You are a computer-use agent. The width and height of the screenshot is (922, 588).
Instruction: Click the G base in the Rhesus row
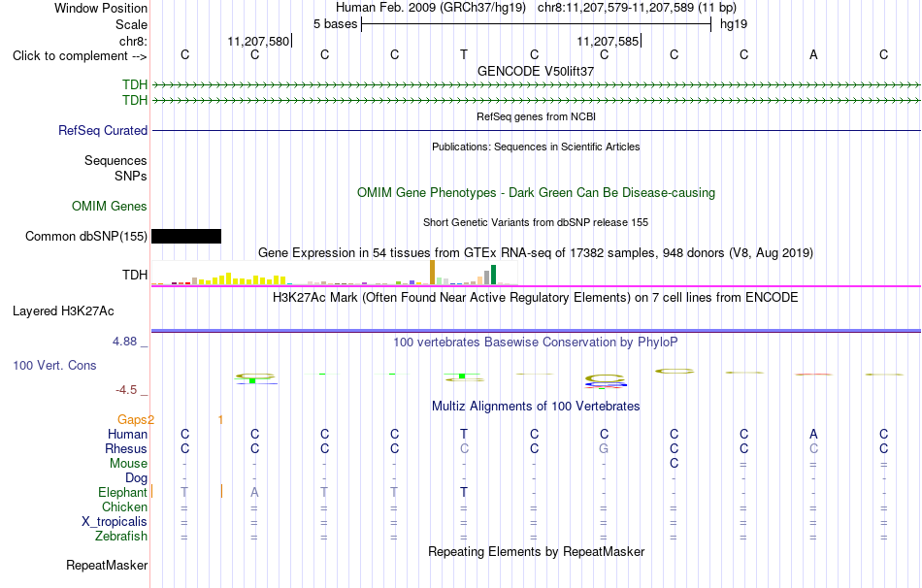(604, 449)
